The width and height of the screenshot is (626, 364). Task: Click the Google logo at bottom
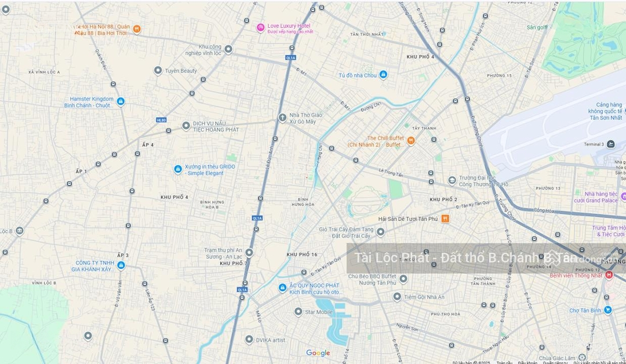coord(318,353)
